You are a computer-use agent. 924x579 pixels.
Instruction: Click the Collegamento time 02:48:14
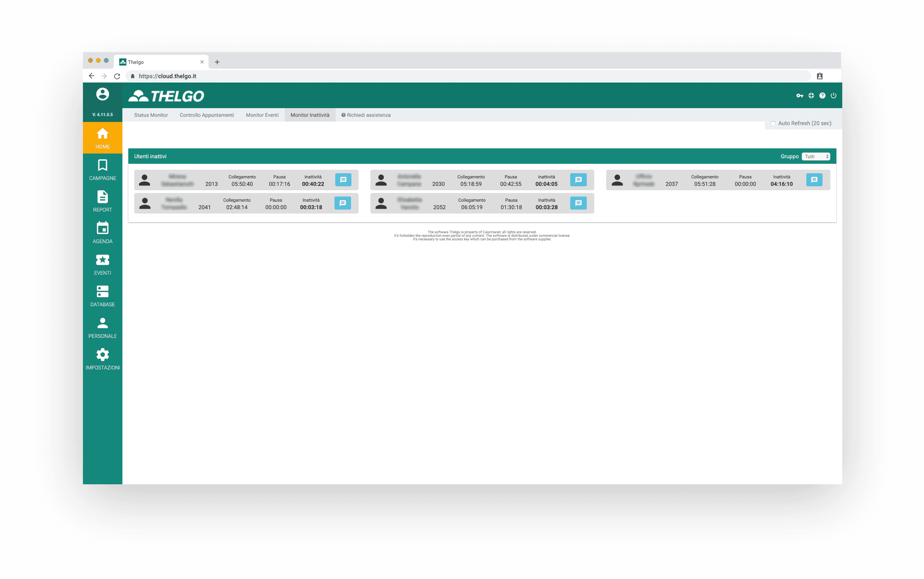pos(237,207)
